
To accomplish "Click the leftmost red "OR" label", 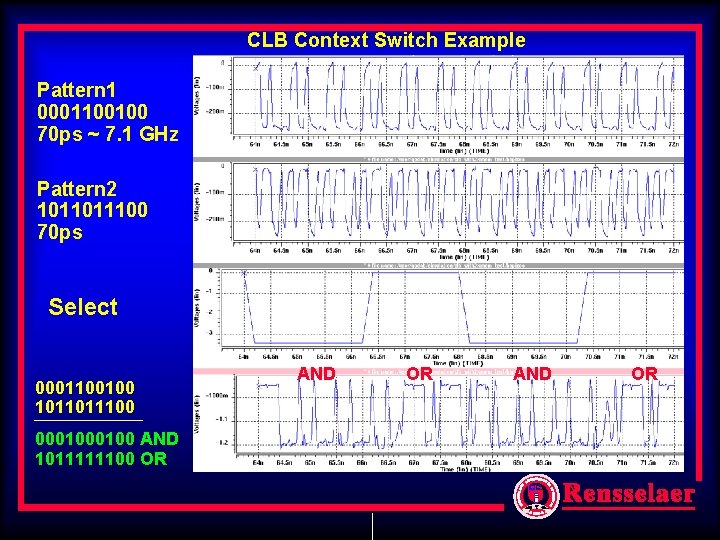I will coord(419,374).
